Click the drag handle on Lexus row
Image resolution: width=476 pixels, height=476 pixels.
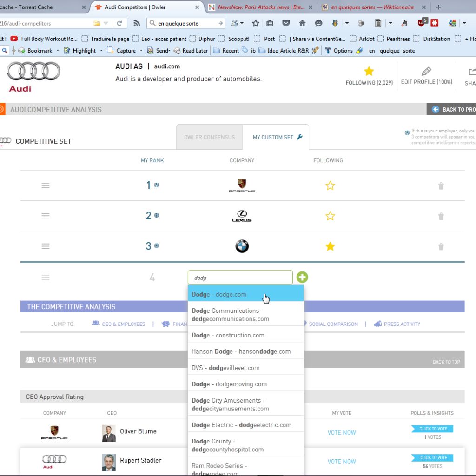tap(46, 216)
